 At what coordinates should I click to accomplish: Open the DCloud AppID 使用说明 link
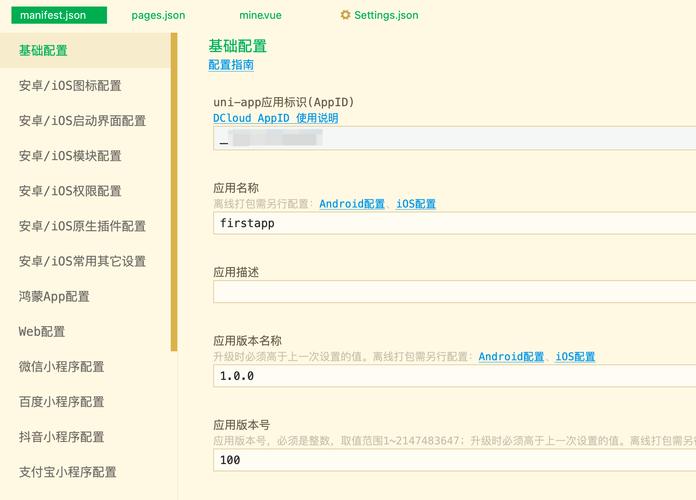click(275, 118)
